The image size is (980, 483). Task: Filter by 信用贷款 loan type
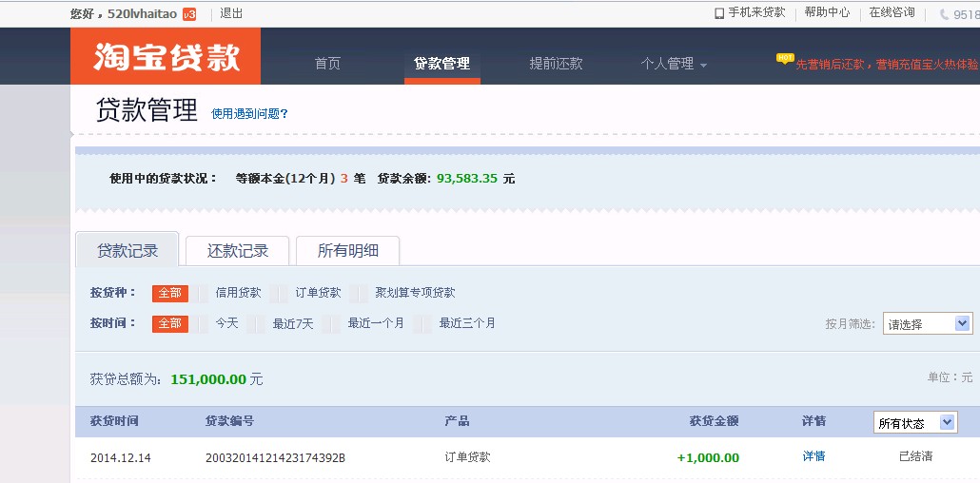pos(238,293)
